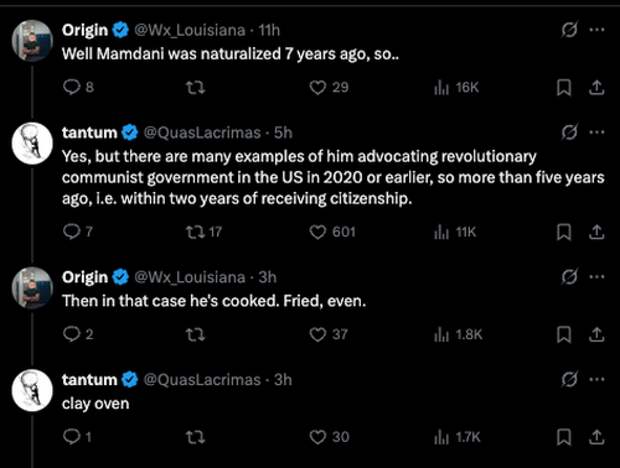Open more options on the first tweet
The height and width of the screenshot is (468, 620).
[x=597, y=28]
